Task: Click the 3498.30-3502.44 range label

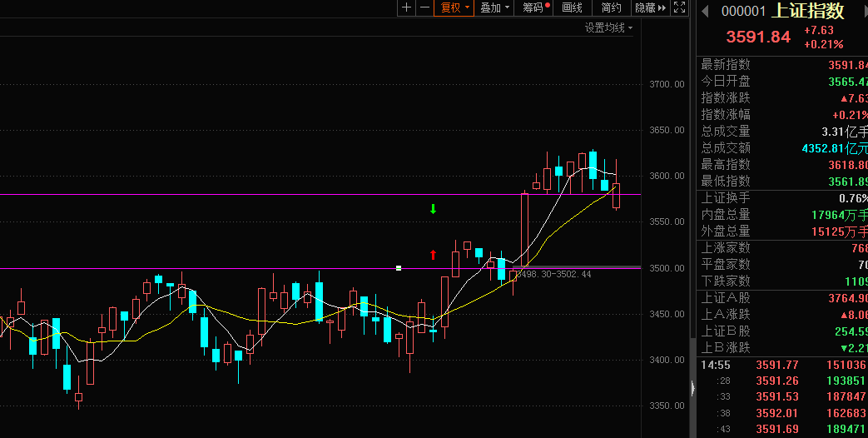Action: click(x=553, y=274)
